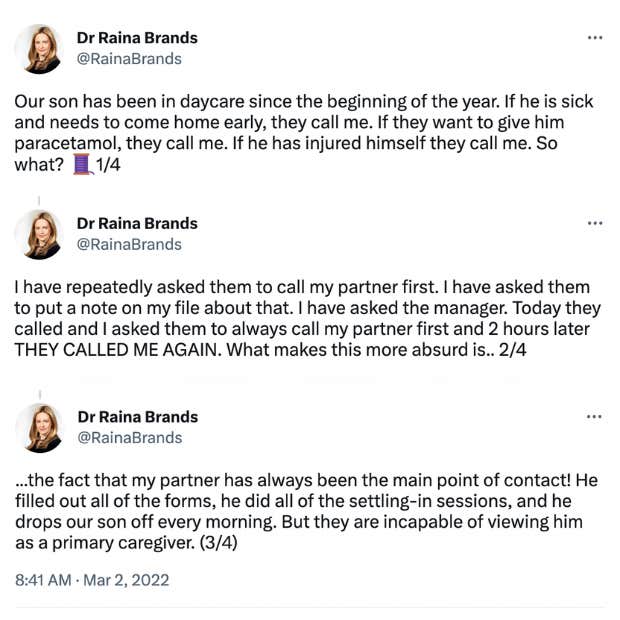Image resolution: width=620 pixels, height=620 pixels.
Task: Click the profile avatar on the 2/4 tweet
Action: pyautogui.click(x=39, y=234)
